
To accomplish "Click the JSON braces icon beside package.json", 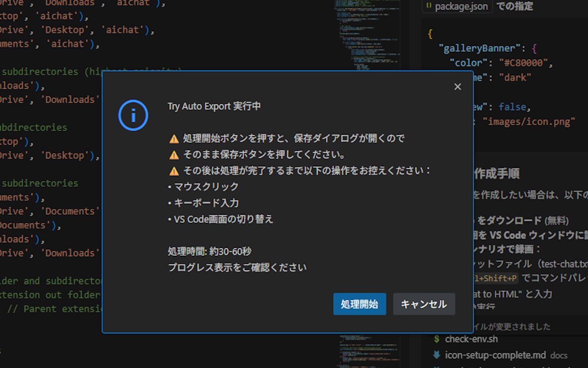I will [x=429, y=6].
